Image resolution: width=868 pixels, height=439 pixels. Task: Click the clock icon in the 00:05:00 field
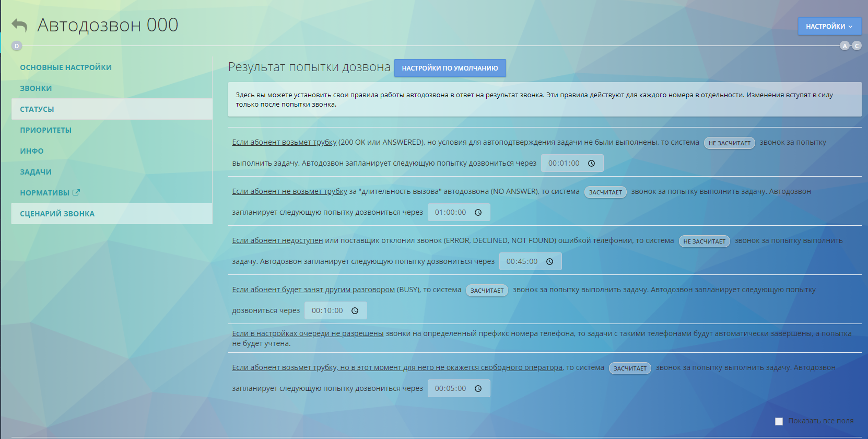tap(478, 388)
